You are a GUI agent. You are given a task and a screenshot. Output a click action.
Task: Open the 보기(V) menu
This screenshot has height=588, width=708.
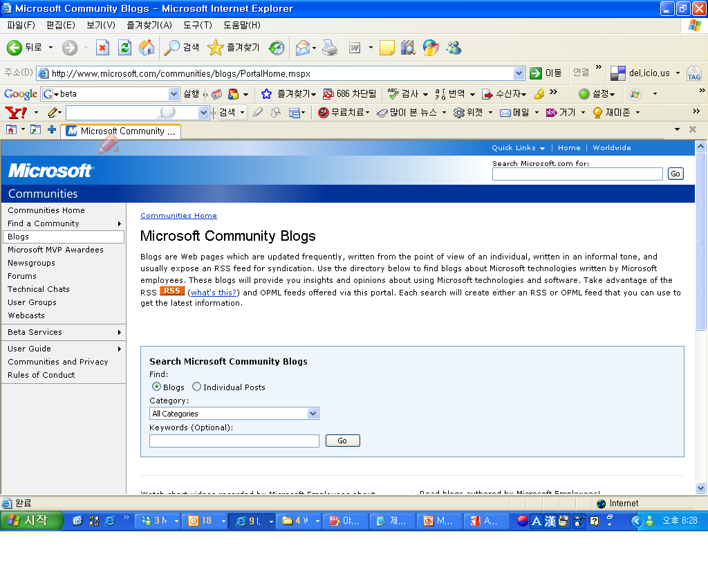click(101, 26)
